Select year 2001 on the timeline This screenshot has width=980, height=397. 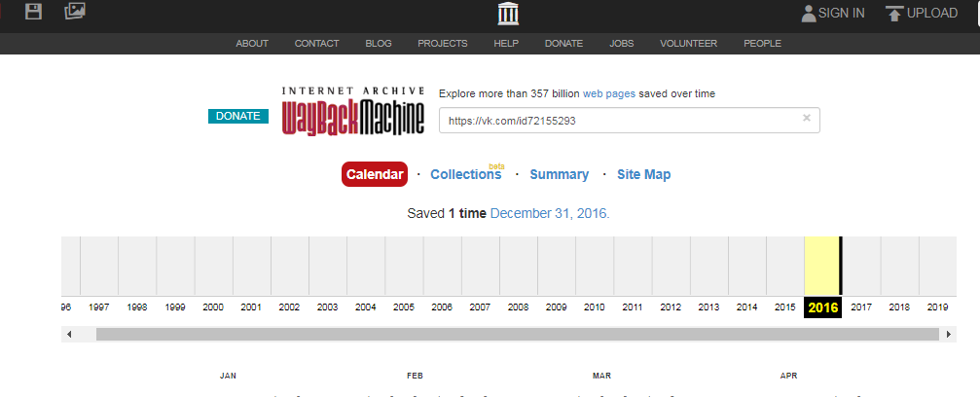pyautogui.click(x=251, y=307)
